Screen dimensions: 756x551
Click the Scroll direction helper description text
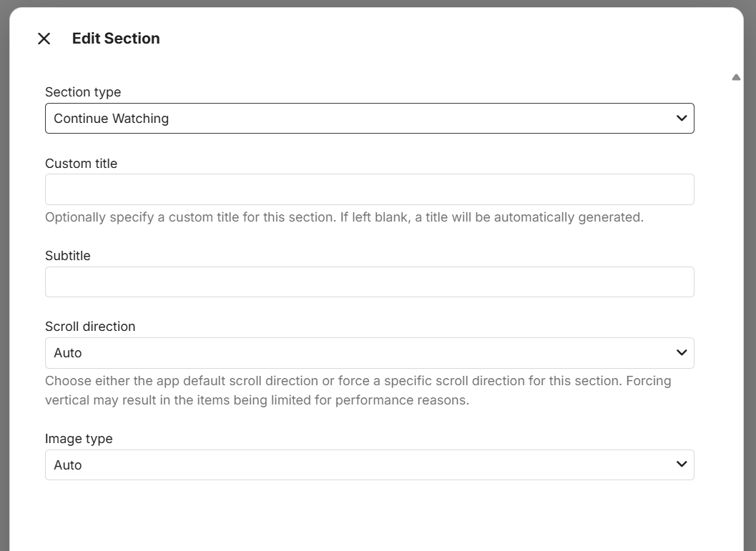[358, 390]
